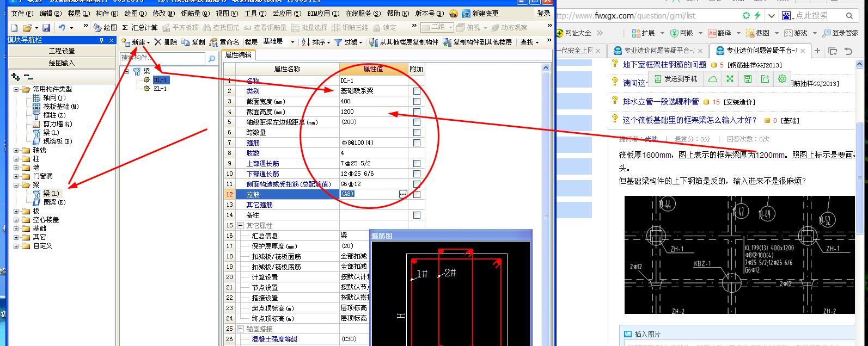Click 工程设置 panel button
868x346 pixels.
pos(62,51)
